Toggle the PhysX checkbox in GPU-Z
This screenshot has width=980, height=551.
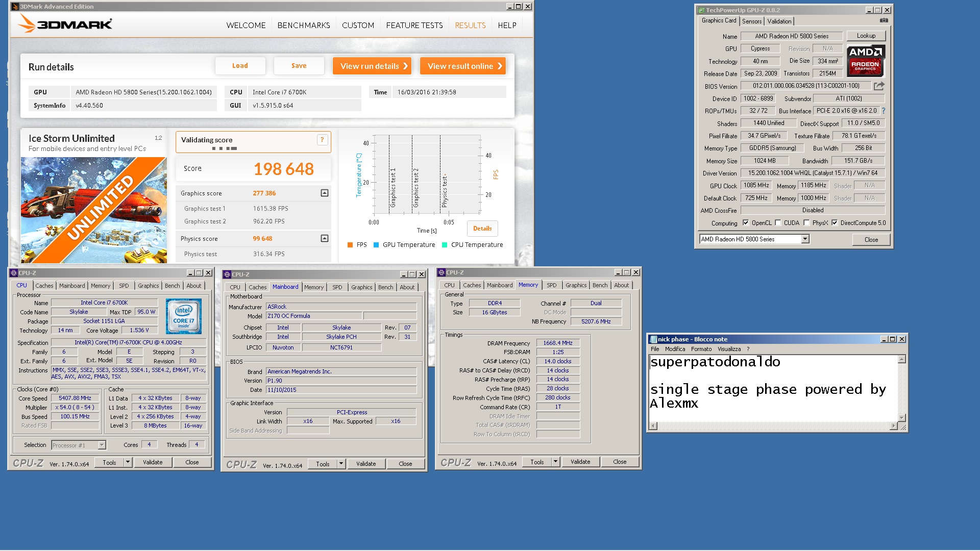coord(806,223)
